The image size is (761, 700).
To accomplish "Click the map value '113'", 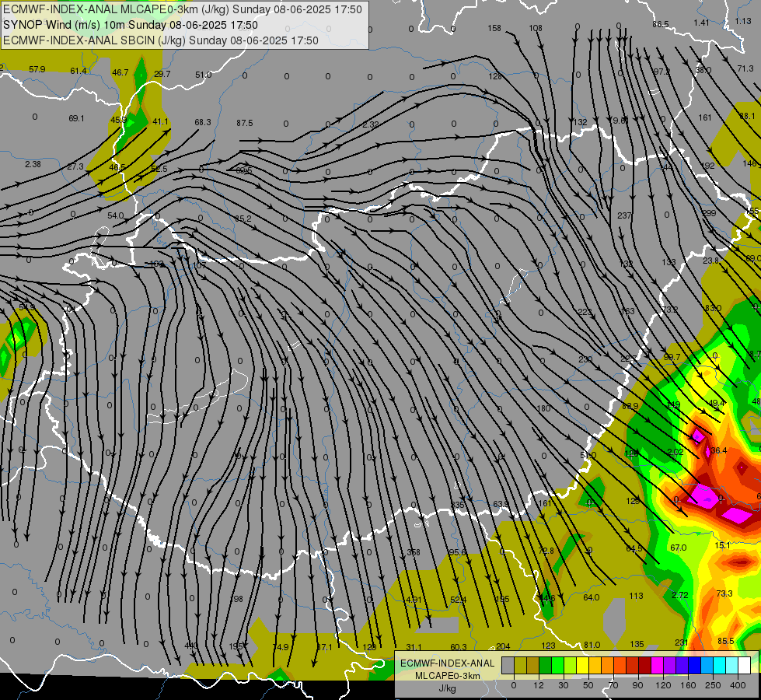I will [637, 596].
